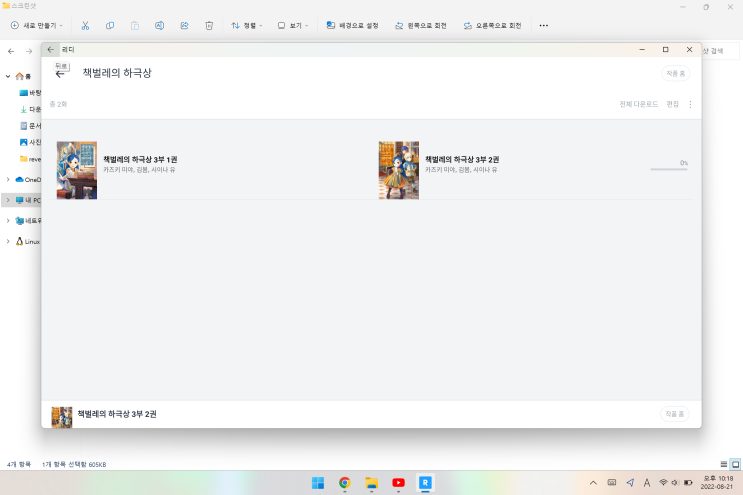
Task: Select the Pictures item in navigation pane
Action: tap(30, 142)
